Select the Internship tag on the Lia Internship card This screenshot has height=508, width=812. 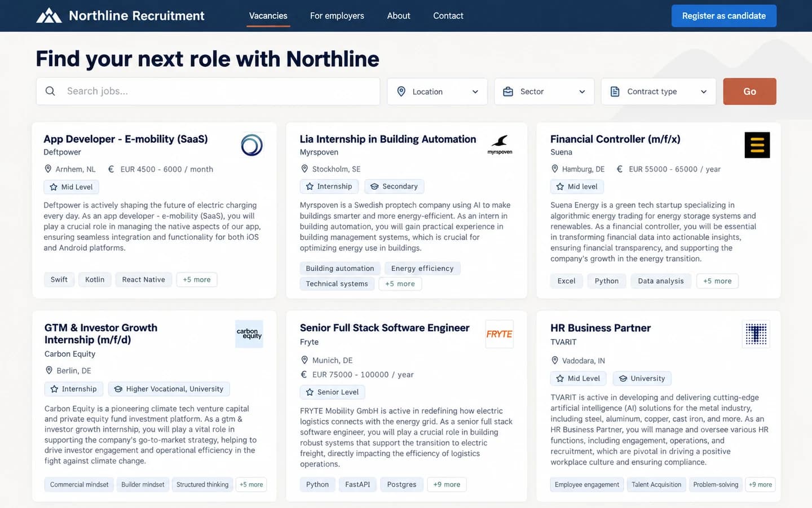pos(329,186)
